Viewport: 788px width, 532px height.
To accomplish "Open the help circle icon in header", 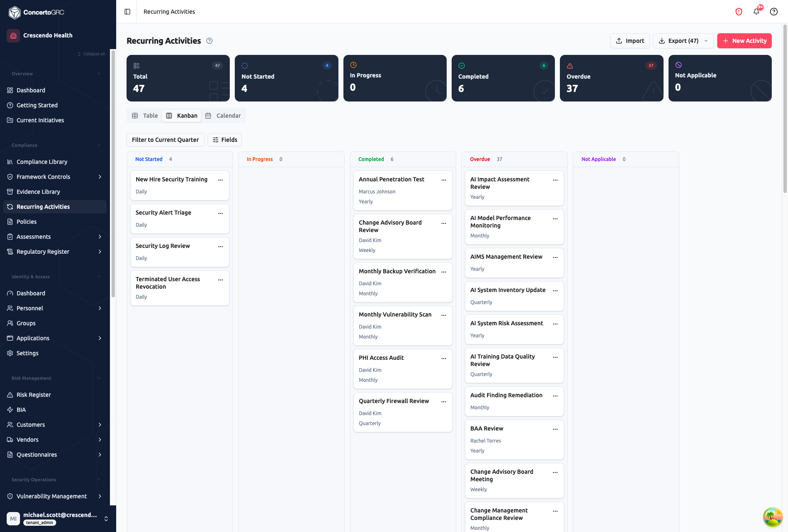I will (774, 12).
